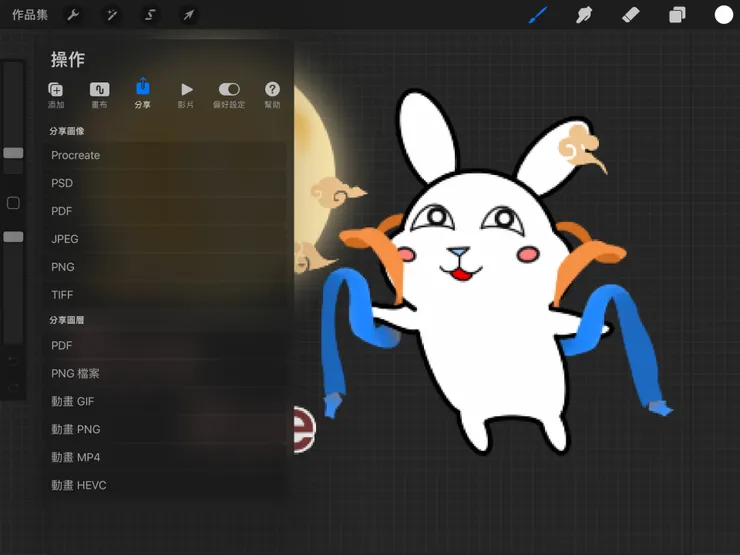Open the 影片 tab
Image resolution: width=740 pixels, height=555 pixels.
click(x=186, y=95)
